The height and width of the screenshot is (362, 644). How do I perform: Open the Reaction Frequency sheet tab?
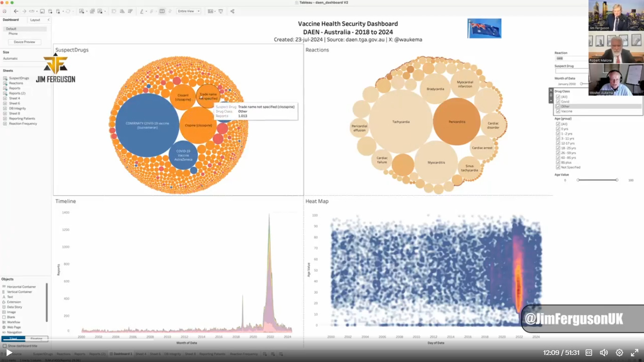[244, 354]
